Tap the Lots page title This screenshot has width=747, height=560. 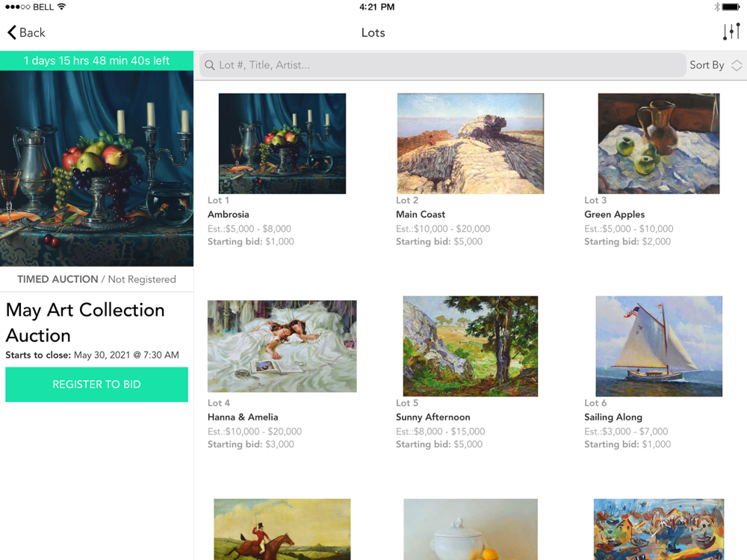pos(373,32)
